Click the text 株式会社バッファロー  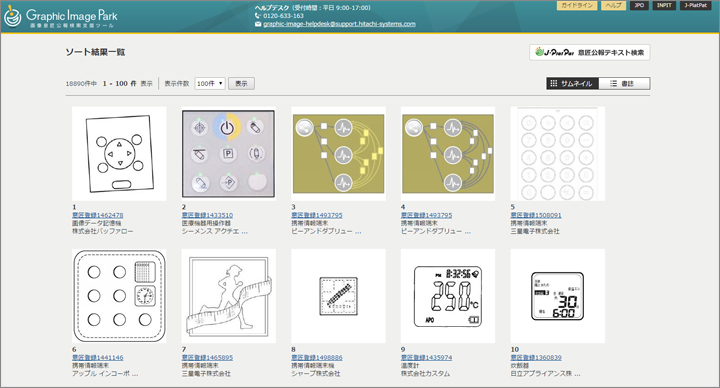102,231
